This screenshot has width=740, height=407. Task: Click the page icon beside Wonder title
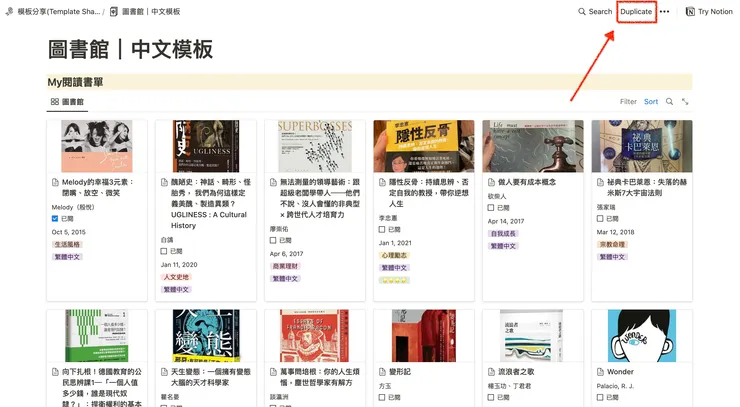pos(600,372)
